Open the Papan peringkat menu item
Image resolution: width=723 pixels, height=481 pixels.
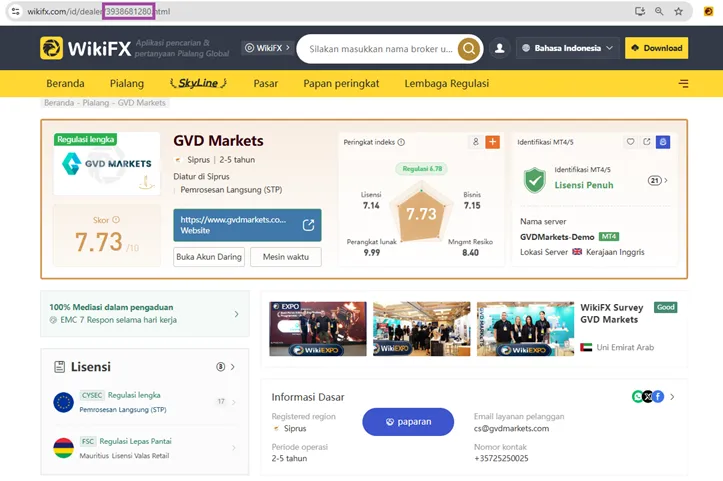click(341, 83)
